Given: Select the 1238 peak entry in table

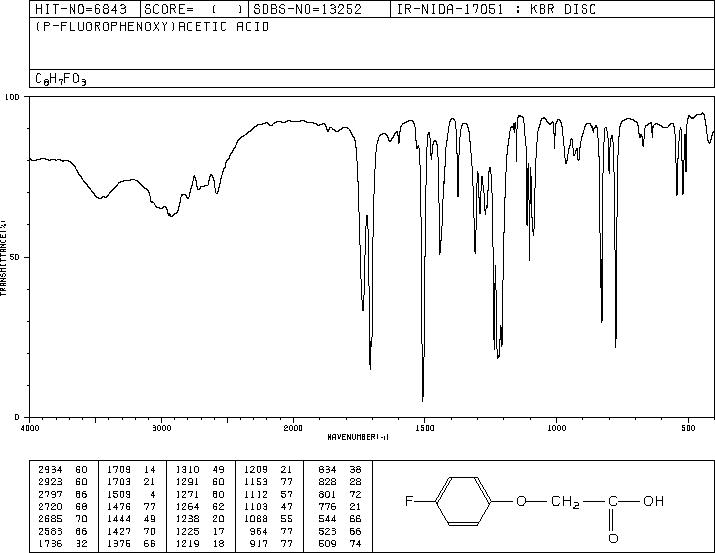Looking at the screenshot, I should pos(200,519).
